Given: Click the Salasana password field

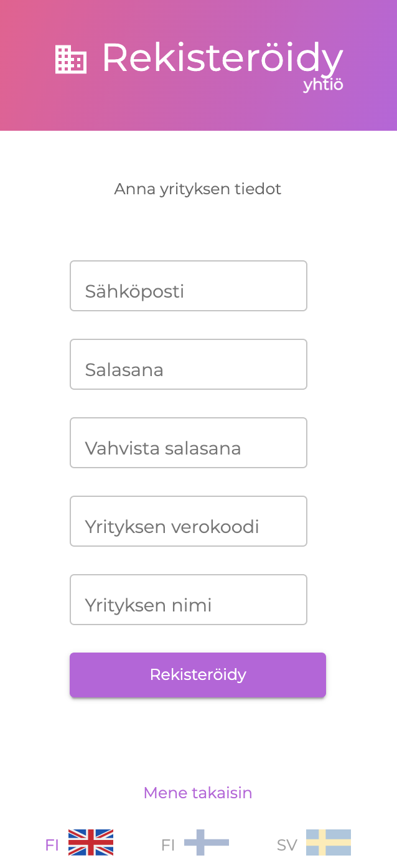Looking at the screenshot, I should tap(189, 364).
